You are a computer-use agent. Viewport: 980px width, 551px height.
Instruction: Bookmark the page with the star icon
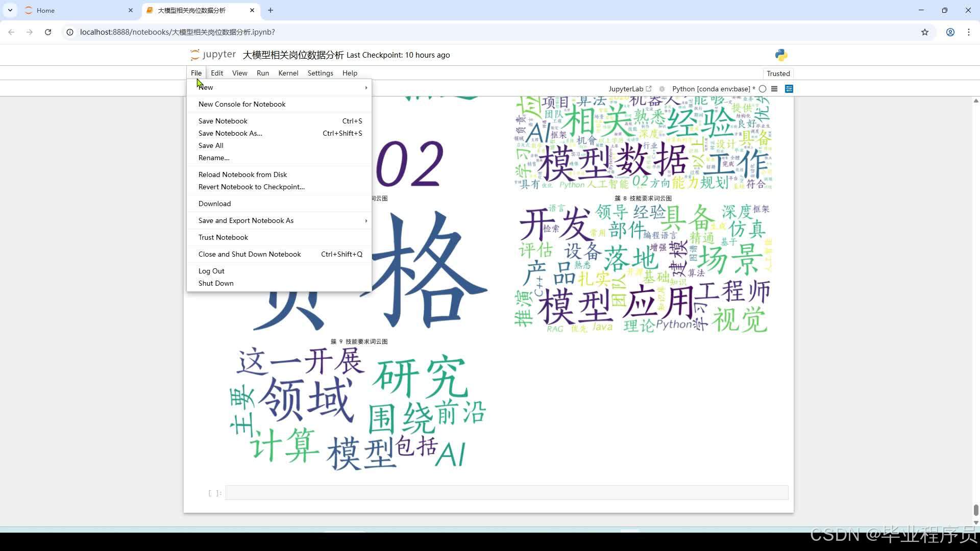point(925,32)
